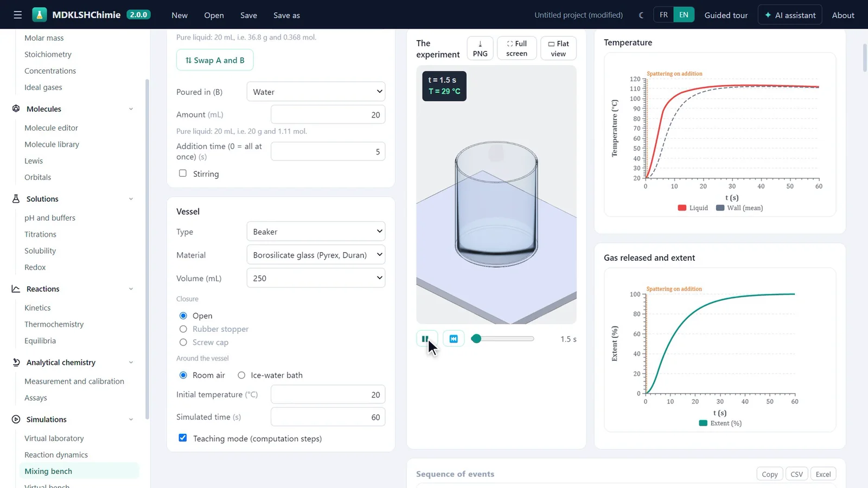Click the experiment time slider handle
This screenshot has width=868, height=488.
coord(476,339)
